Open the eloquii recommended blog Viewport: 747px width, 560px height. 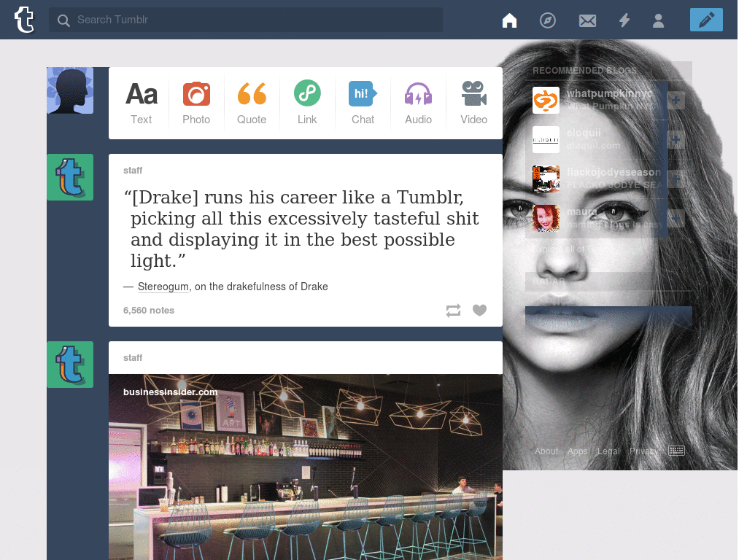[x=584, y=133]
